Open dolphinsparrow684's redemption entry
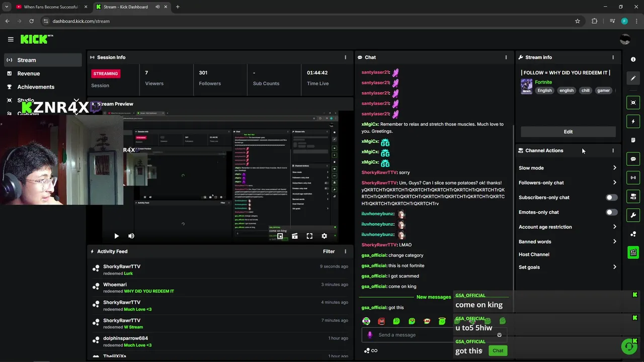The width and height of the screenshot is (644, 362). tap(220, 341)
